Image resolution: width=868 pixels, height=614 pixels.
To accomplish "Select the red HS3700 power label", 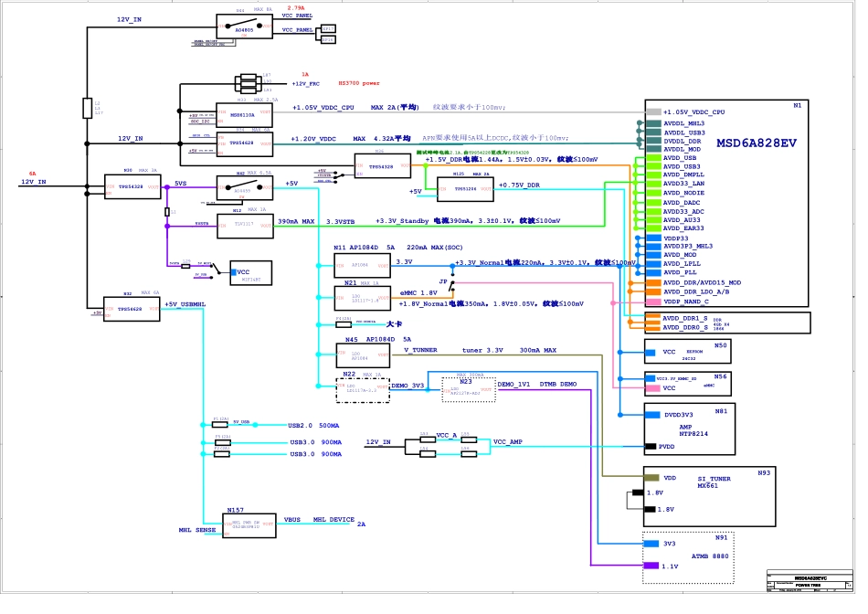I will (358, 83).
